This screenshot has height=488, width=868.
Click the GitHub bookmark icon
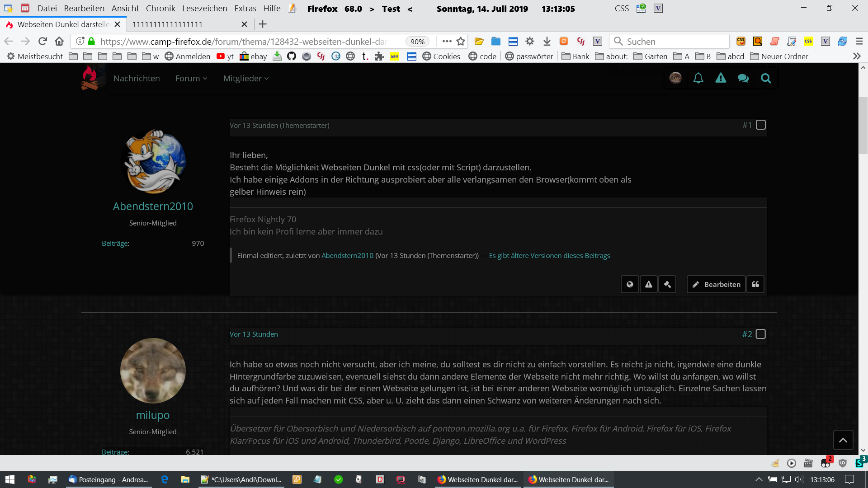pos(292,56)
